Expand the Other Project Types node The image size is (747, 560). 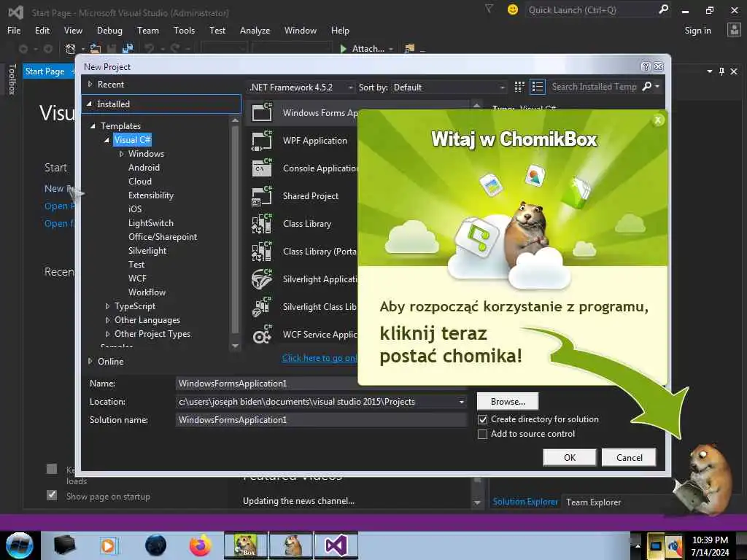tap(107, 334)
